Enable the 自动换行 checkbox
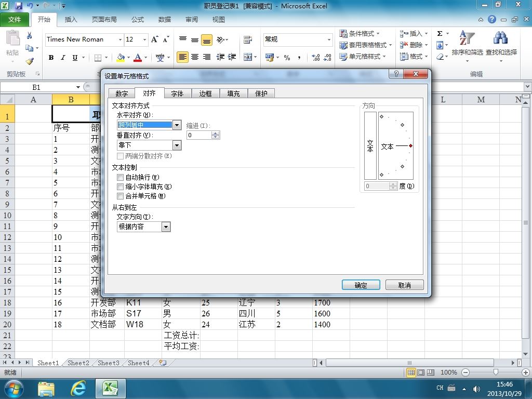 [120, 177]
